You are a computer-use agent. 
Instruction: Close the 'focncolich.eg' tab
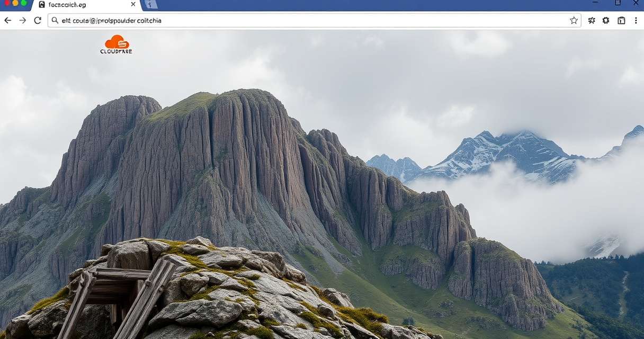tap(133, 5)
